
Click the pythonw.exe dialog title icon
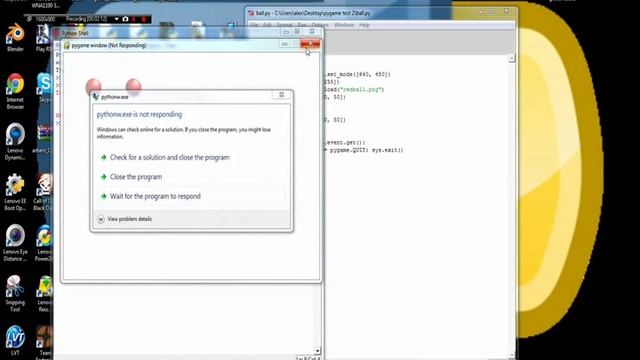coord(96,97)
